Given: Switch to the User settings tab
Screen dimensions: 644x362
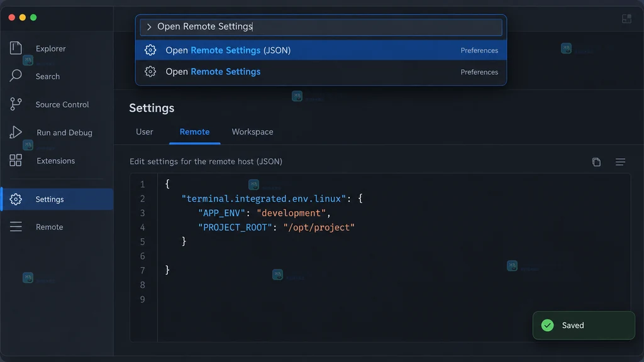Looking at the screenshot, I should [x=145, y=132].
